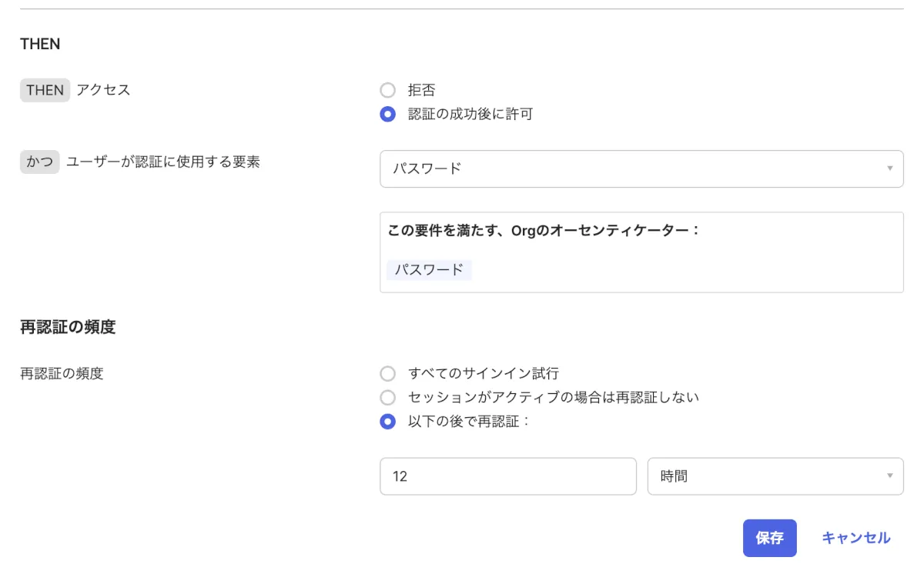Click the bold 再認証の頻度 section heading
Image resolution: width=924 pixels, height=574 pixels.
68,327
